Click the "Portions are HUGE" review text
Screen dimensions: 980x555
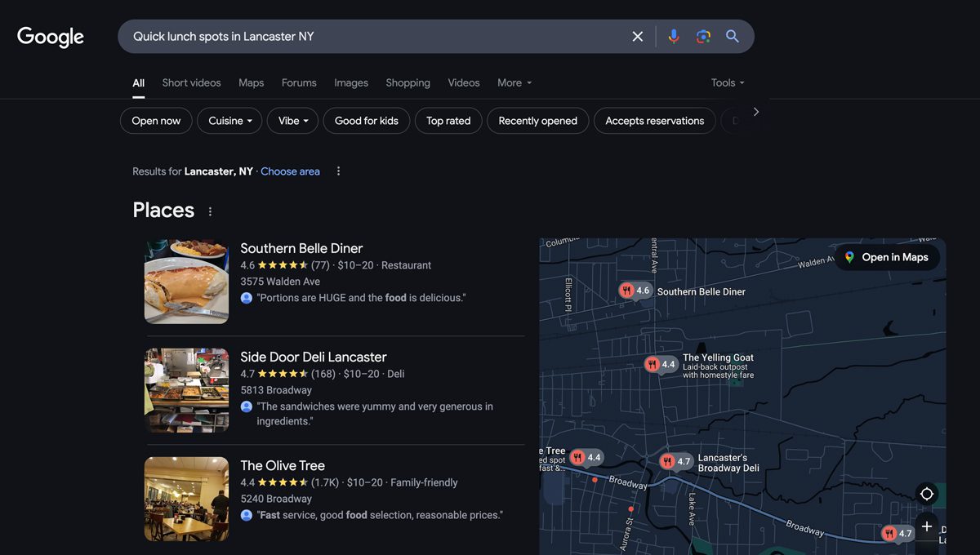pyautogui.click(x=361, y=298)
